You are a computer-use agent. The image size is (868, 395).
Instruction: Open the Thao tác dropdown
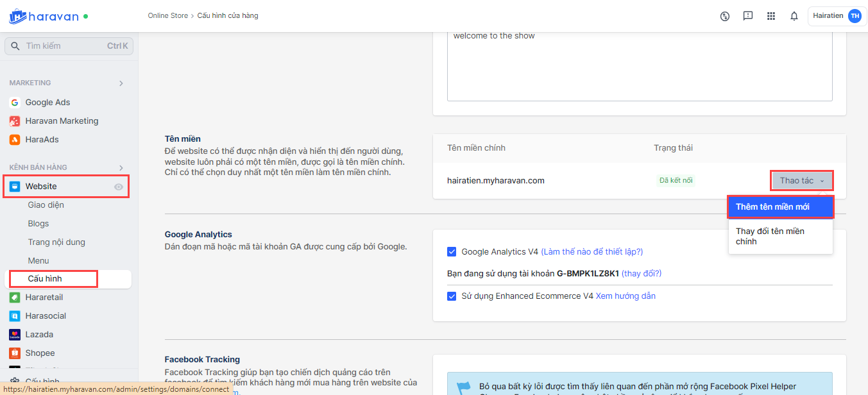[802, 181]
